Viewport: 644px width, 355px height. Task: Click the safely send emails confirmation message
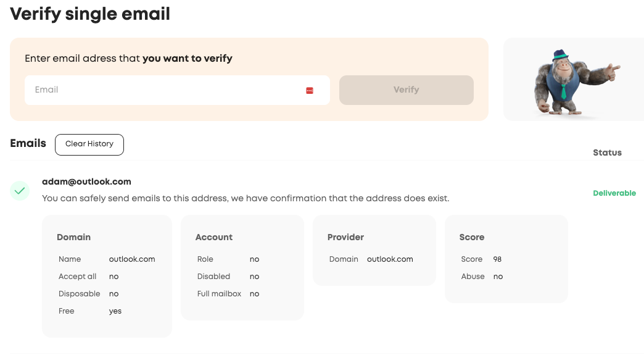click(x=246, y=199)
